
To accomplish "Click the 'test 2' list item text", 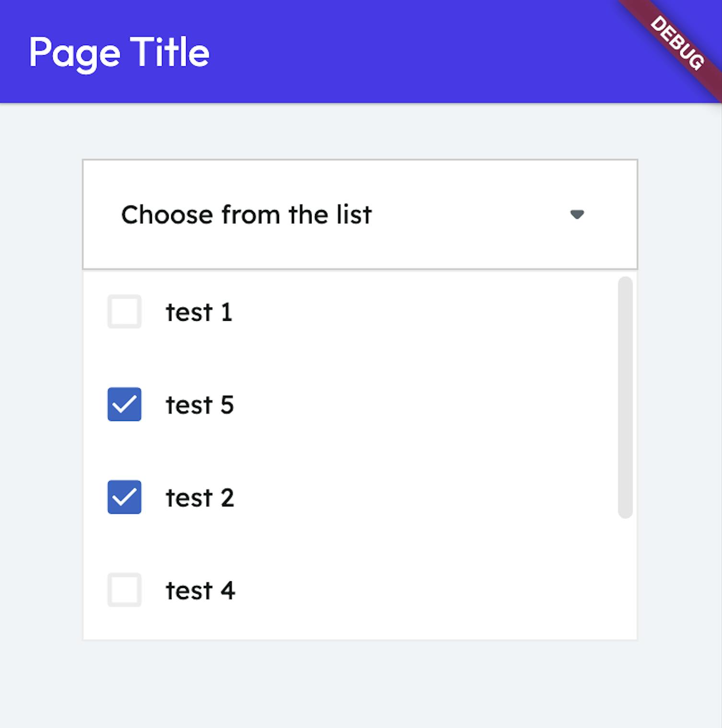I will 199,497.
